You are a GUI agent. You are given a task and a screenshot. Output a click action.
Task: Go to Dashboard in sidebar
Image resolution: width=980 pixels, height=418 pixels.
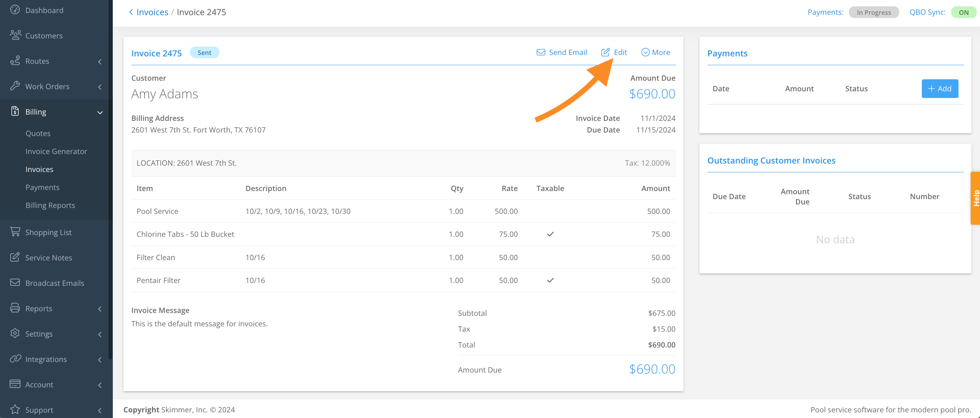(x=44, y=10)
